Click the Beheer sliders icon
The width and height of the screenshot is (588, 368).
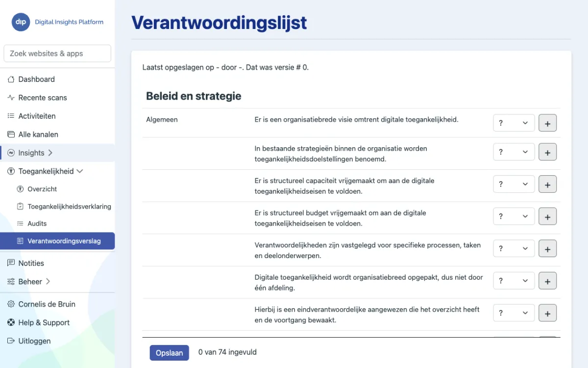(11, 282)
